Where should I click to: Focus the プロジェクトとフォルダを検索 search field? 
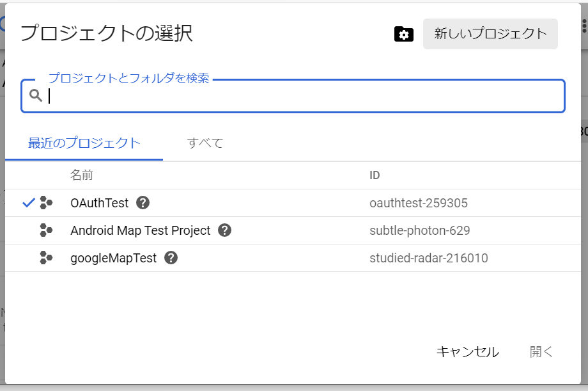coord(293,96)
